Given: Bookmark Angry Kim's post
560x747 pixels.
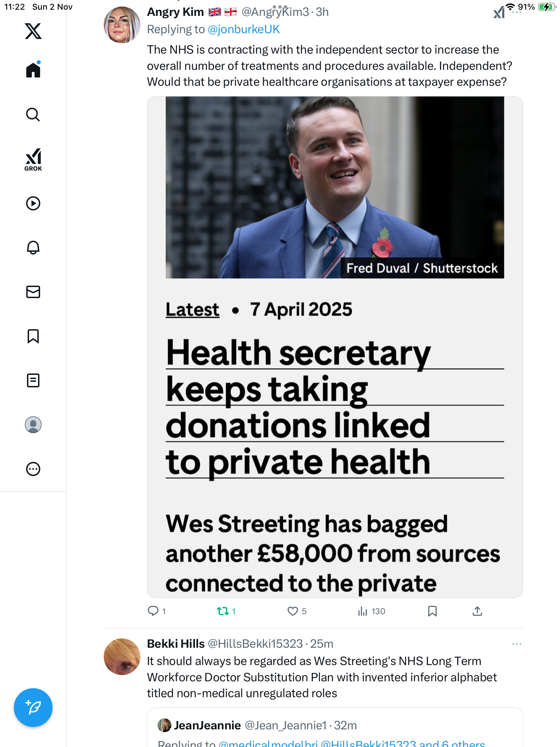Looking at the screenshot, I should point(432,611).
